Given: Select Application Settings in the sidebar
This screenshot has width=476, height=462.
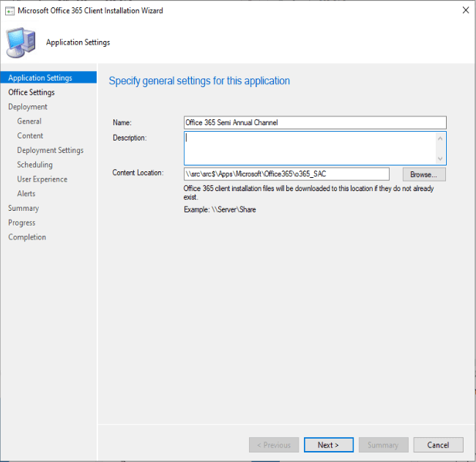Looking at the screenshot, I should (x=40, y=78).
